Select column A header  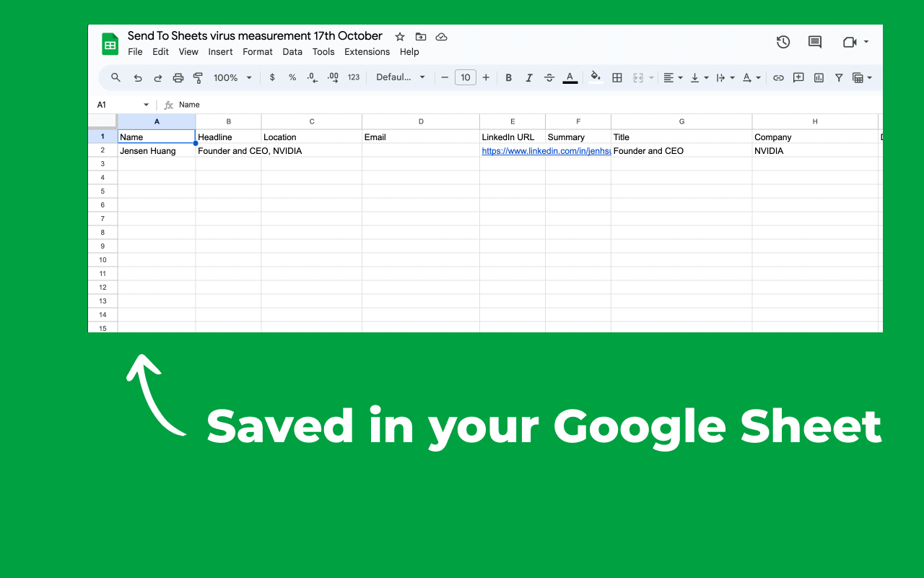click(x=157, y=121)
